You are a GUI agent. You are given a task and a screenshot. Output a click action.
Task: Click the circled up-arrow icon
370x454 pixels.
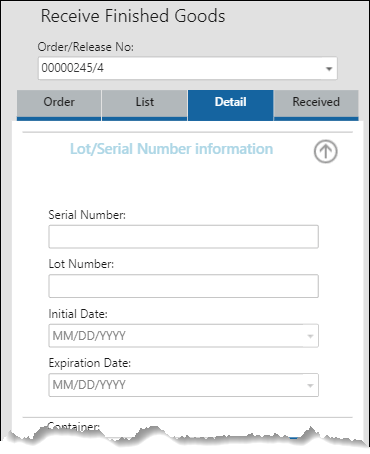pos(325,151)
